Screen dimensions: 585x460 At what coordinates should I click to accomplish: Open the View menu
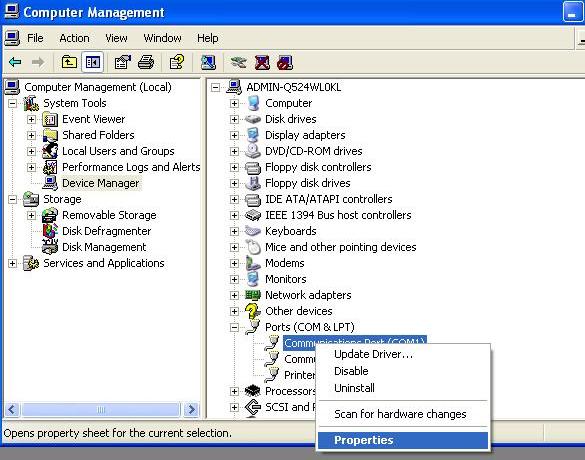point(116,38)
